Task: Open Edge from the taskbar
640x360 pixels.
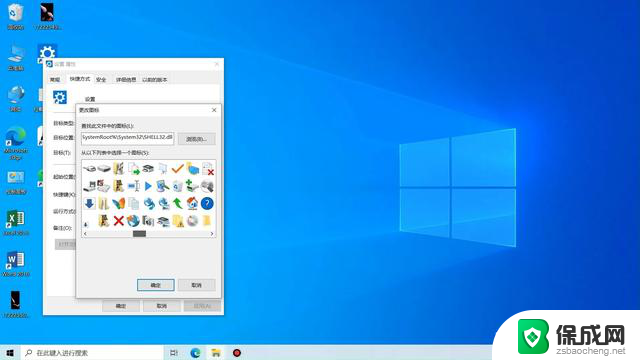Action: tap(195, 353)
